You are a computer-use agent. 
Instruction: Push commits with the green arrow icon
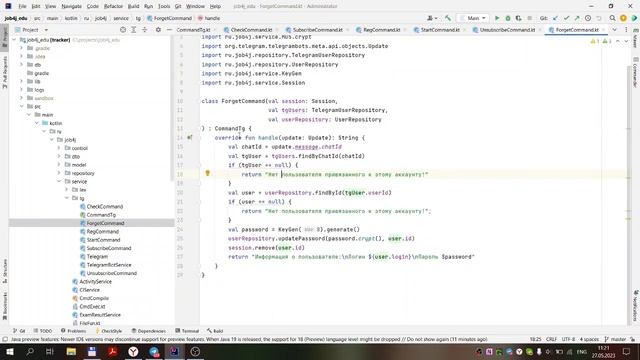coord(577,18)
